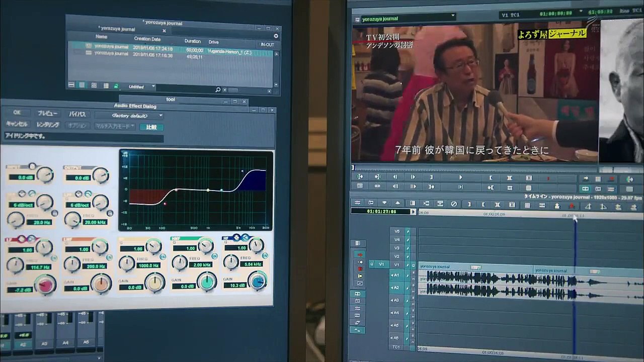The height and width of the screenshot is (362, 644).
Task: Step back one frame in player
Action: (395, 177)
